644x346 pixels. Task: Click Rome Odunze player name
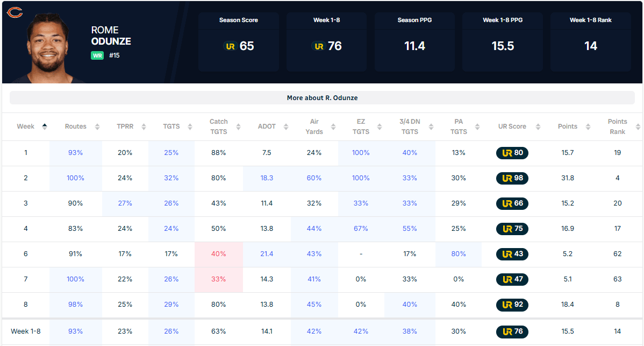tap(111, 36)
